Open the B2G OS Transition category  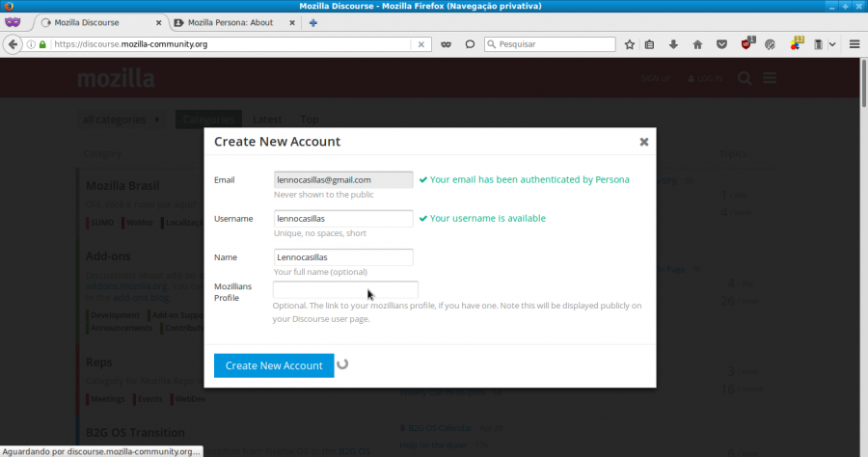pyautogui.click(x=135, y=433)
